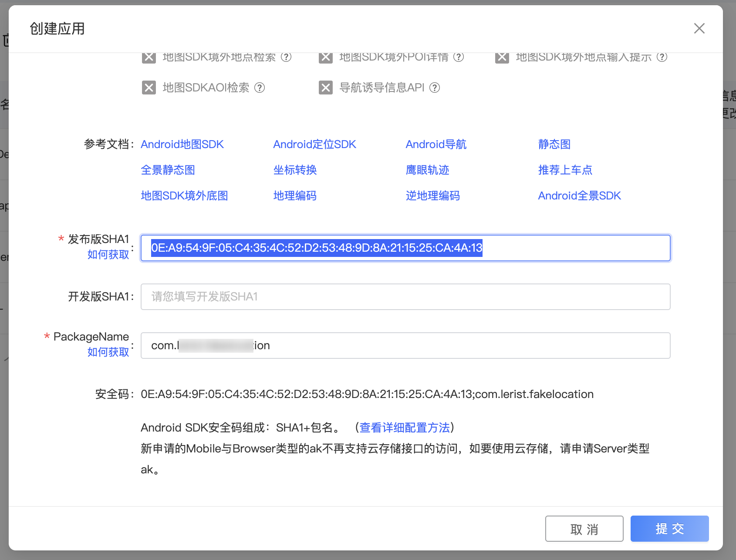This screenshot has height=560, width=736.
Task: Open Android导航 reference doc
Action: 436,144
